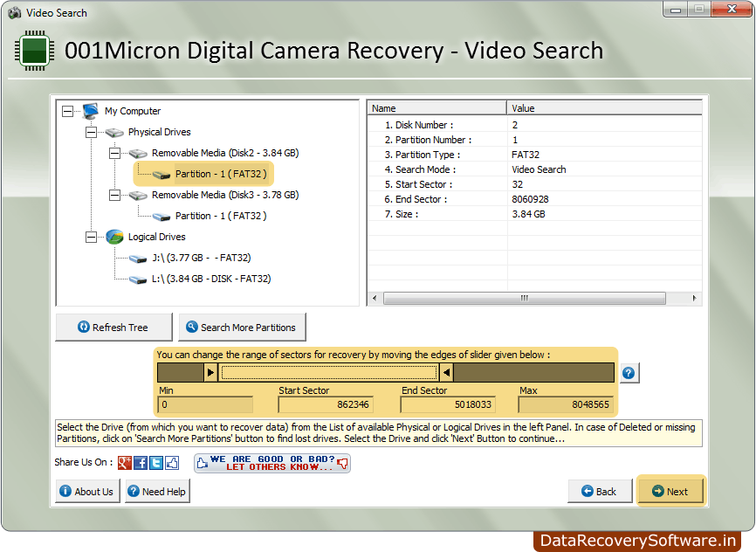Click the details scrollbar left arrow
This screenshot has width=756, height=552.
coord(375,298)
